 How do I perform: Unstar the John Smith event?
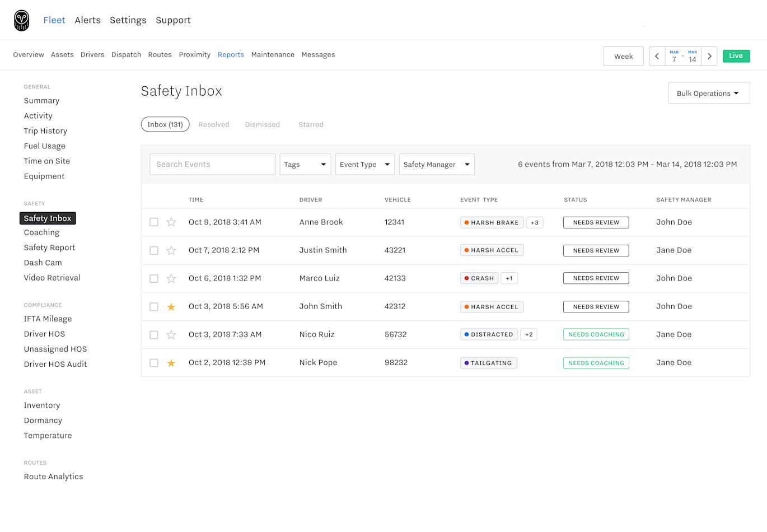(171, 307)
